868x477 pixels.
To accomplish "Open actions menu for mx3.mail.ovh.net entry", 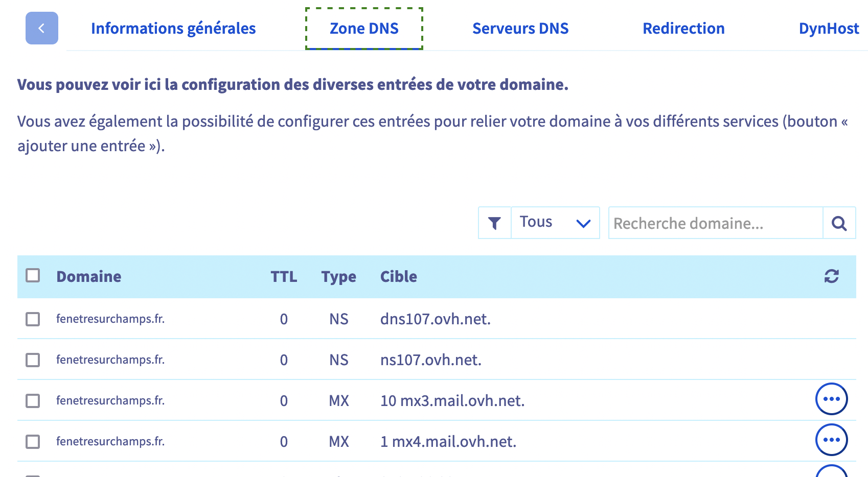I will 831,399.
